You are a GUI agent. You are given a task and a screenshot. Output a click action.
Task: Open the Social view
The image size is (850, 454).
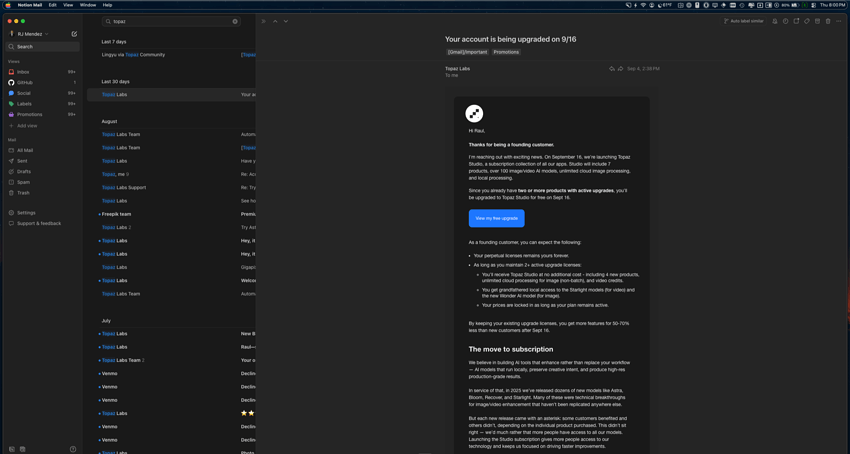pyautogui.click(x=42, y=93)
